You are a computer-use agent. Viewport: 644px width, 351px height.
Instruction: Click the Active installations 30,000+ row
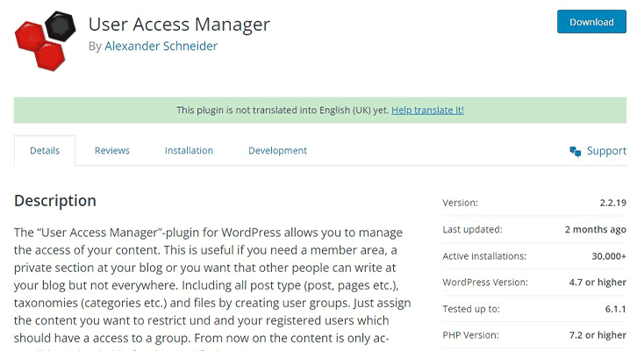tap(534, 256)
